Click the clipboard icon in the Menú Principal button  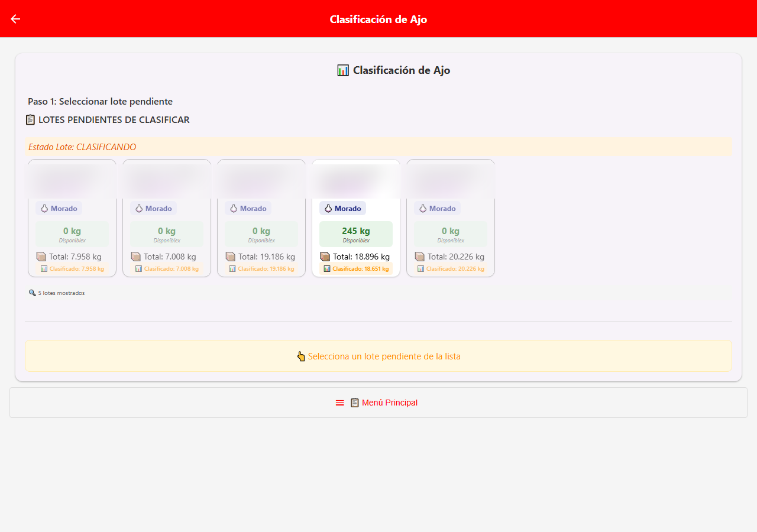coord(355,403)
